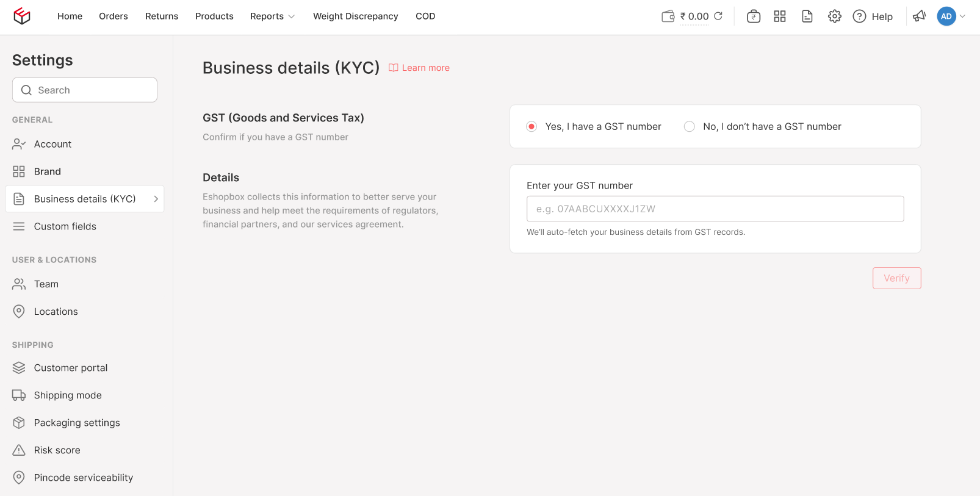Select 'Yes, I have a GST number'
This screenshot has height=496, width=980.
click(531, 126)
